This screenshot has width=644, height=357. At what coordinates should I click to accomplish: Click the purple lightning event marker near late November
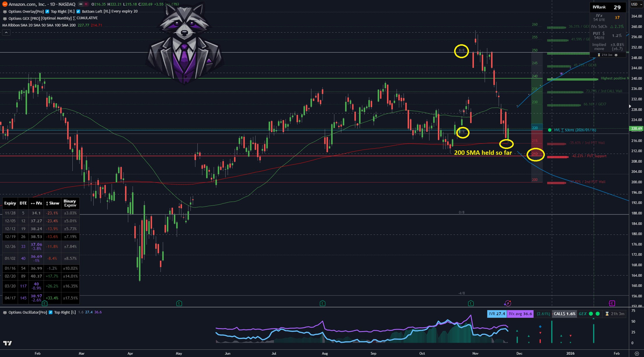(x=508, y=303)
